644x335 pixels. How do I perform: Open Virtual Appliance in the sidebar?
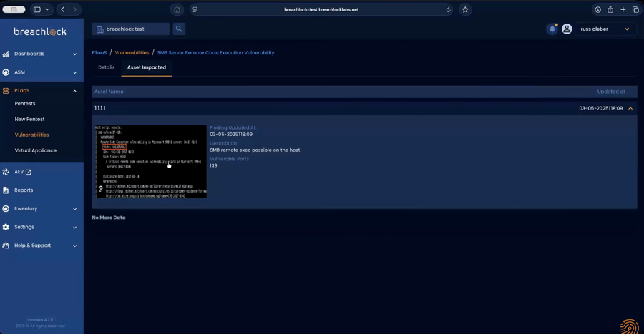36,150
